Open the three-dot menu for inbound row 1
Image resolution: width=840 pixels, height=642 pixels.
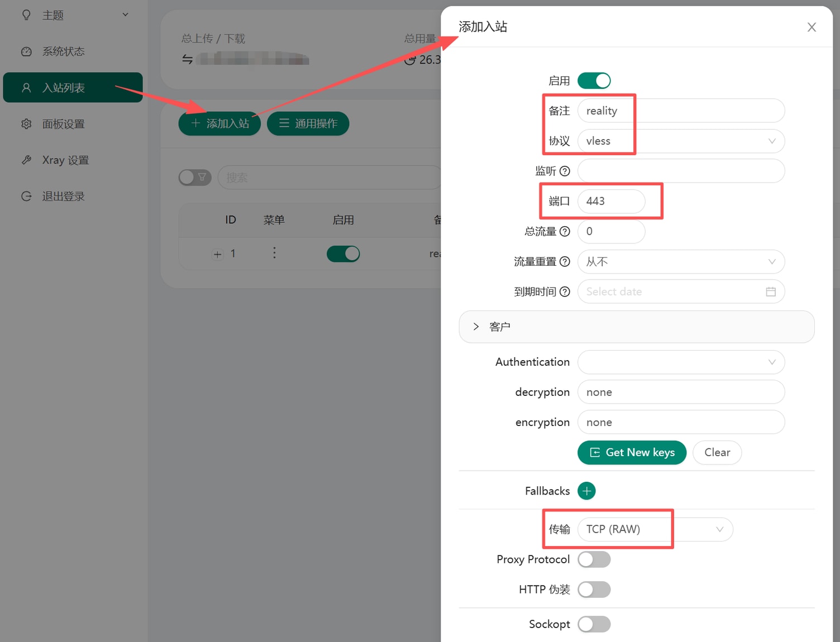pos(274,253)
